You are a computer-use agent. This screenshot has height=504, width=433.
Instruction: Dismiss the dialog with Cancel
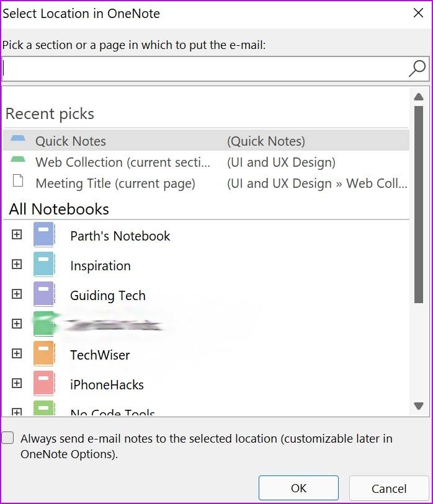[x=390, y=488]
